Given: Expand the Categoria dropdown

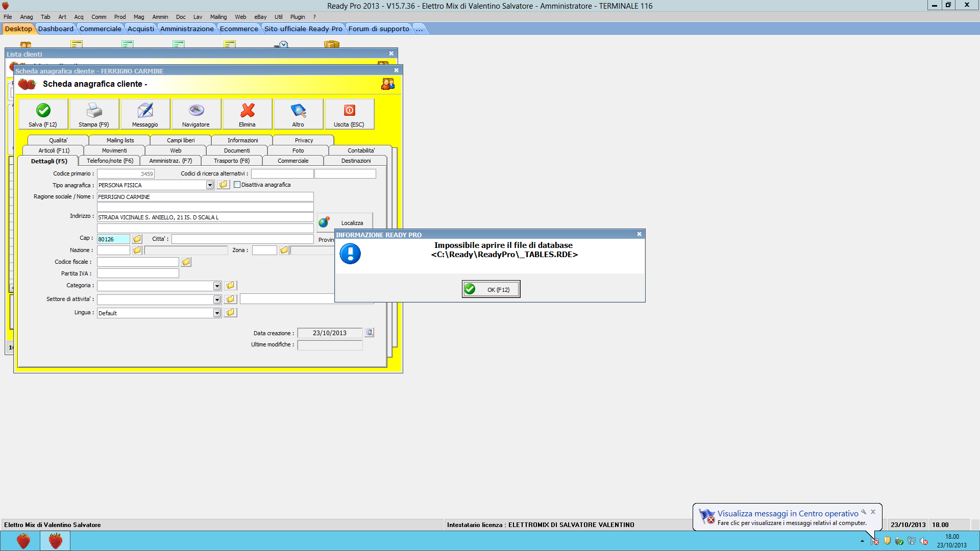Looking at the screenshot, I should (217, 286).
